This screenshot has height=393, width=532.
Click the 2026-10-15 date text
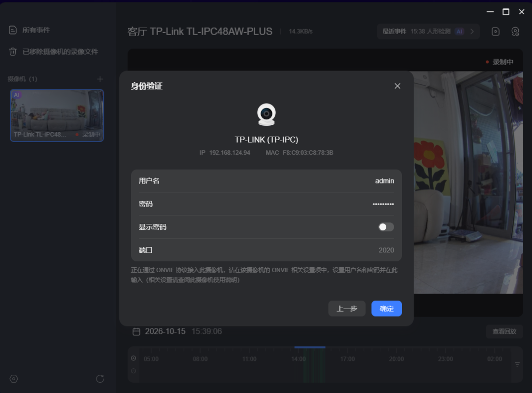point(165,331)
